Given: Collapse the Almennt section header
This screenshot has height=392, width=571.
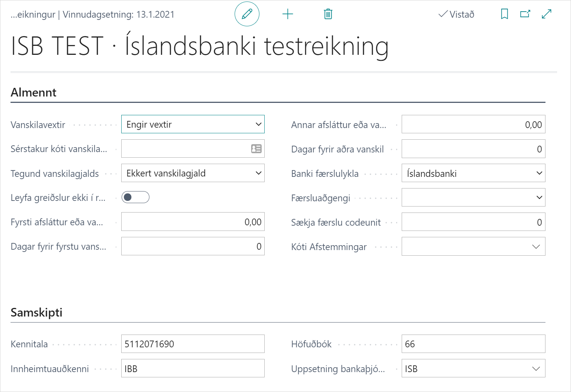Looking at the screenshot, I should [x=33, y=92].
